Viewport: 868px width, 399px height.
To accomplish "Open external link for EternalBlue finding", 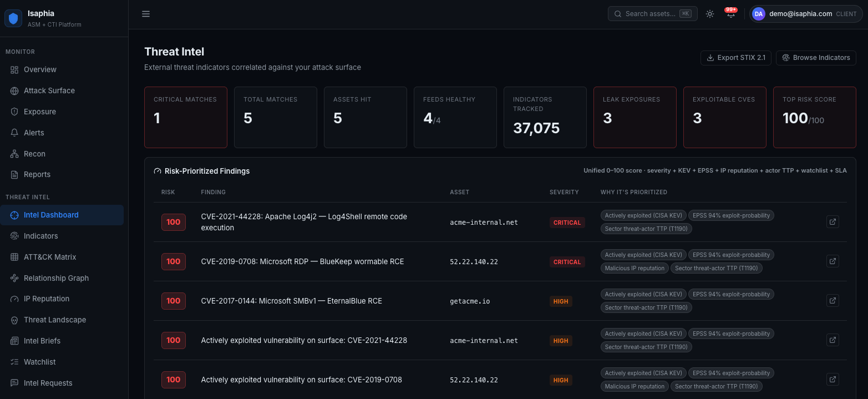I will pos(833,300).
